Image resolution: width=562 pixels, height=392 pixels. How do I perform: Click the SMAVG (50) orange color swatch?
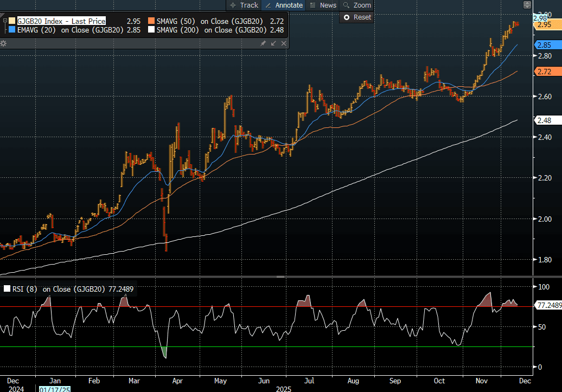pos(151,21)
